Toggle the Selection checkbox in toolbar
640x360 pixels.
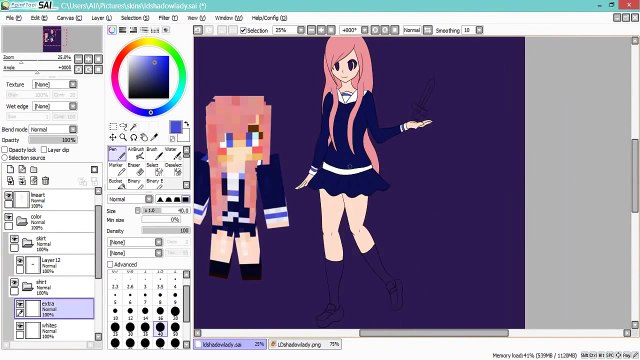(244, 30)
